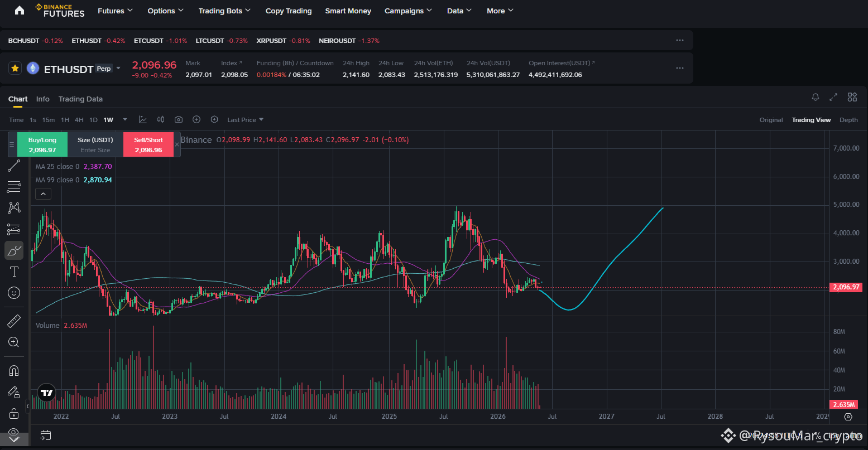Activate the zoom in tool
The width and height of the screenshot is (868, 450).
point(14,342)
